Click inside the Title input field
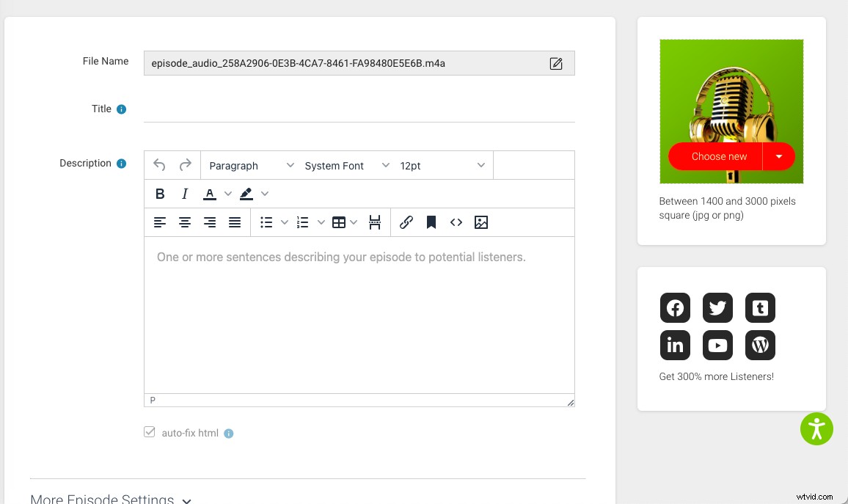The height and width of the screenshot is (504, 848). pos(359,114)
